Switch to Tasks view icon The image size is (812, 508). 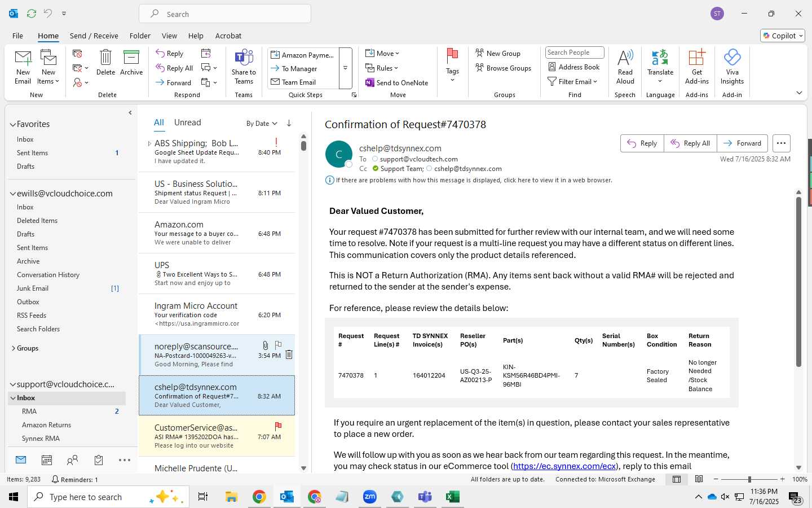(x=99, y=460)
